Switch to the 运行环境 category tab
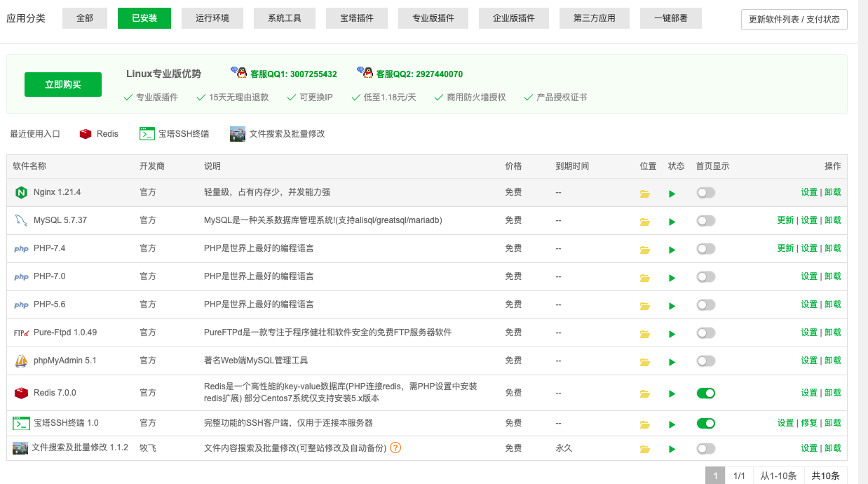The height and width of the screenshot is (484, 868). point(212,18)
